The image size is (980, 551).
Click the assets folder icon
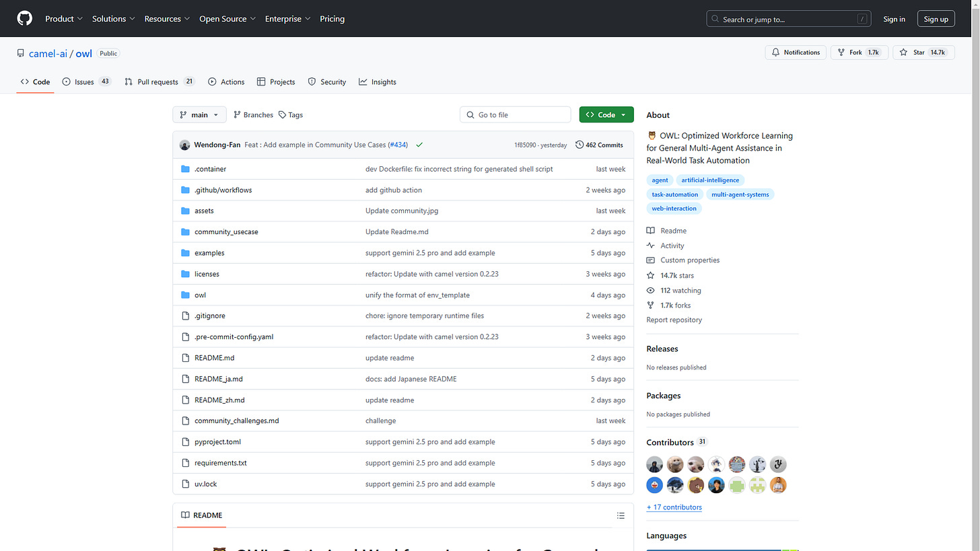coord(186,211)
